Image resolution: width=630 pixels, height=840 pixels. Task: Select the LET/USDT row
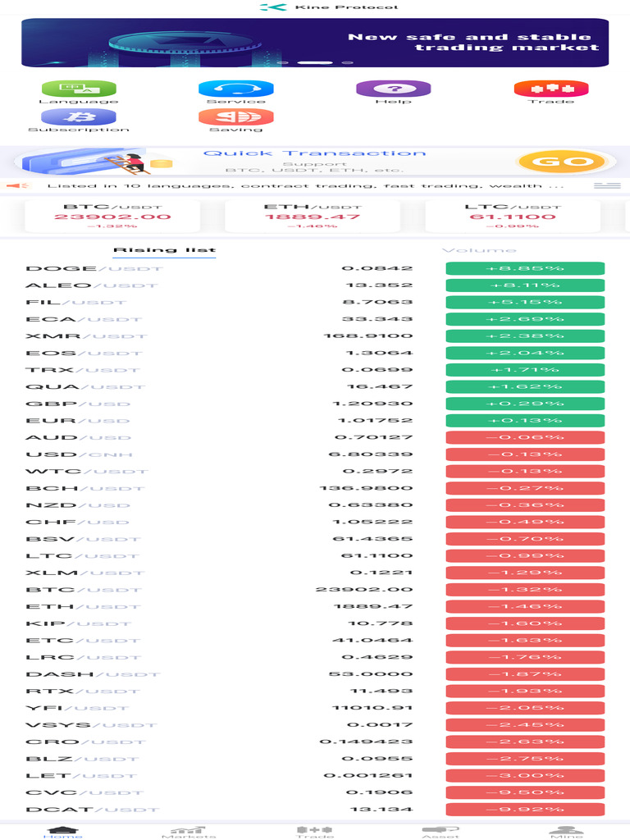pos(315,776)
